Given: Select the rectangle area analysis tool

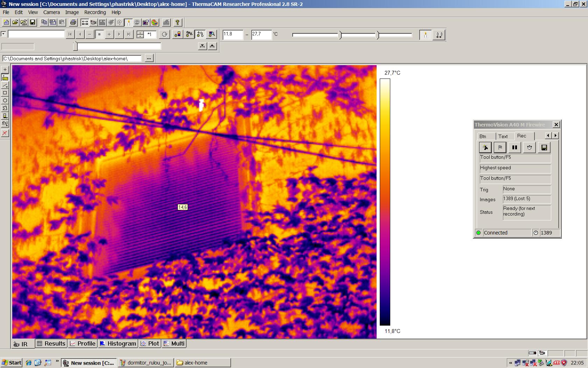Looking at the screenshot, I should click(x=5, y=93).
